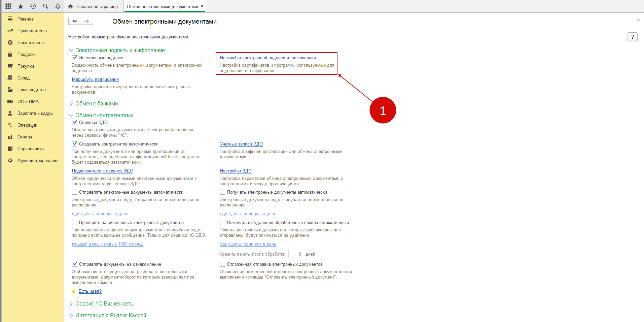Click Хранить пакеты после обработки days field
This screenshot has width=644, height=322.
[x=295, y=254]
